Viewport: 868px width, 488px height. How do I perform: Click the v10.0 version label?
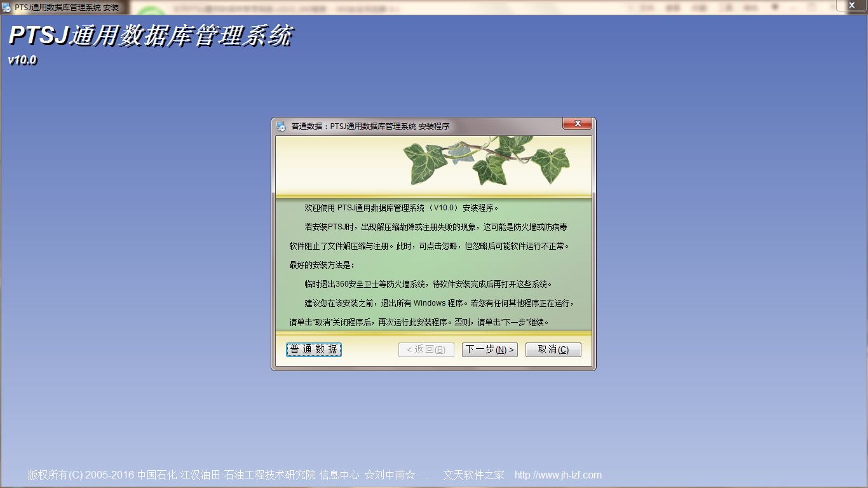coord(23,61)
